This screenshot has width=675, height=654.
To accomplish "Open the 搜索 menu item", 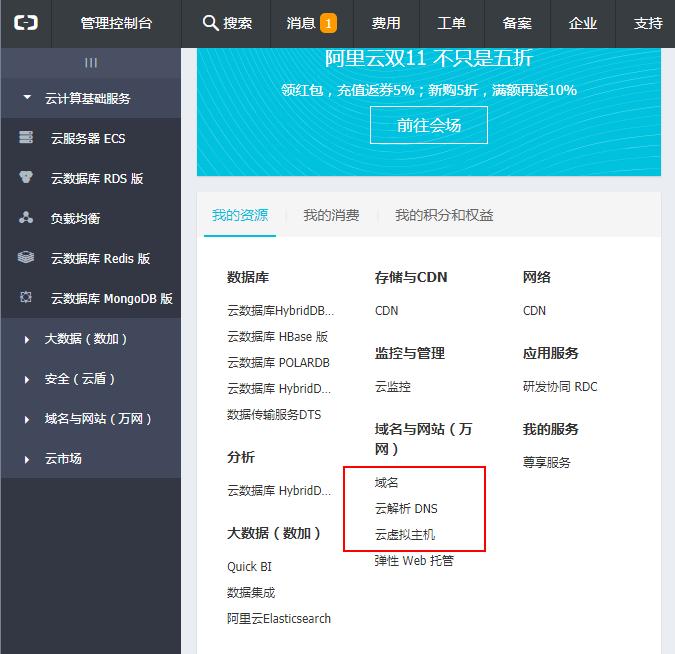I will [x=237, y=23].
